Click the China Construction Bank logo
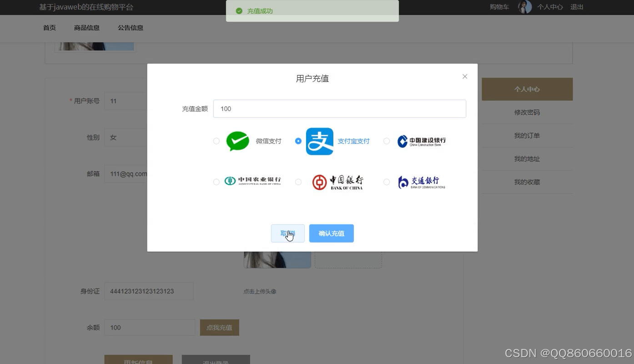Image resolution: width=634 pixels, height=364 pixels. 422,141
